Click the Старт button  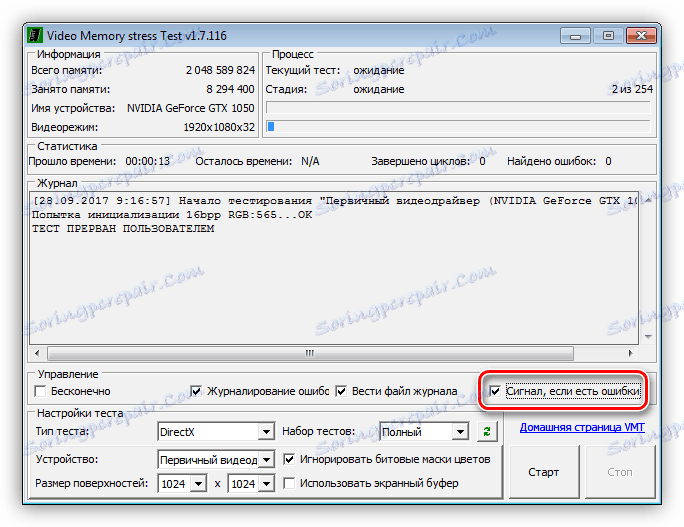tap(544, 472)
